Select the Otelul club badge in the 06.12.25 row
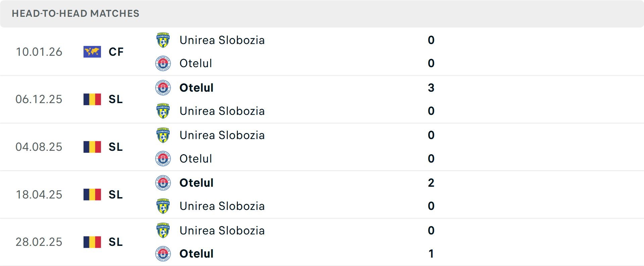 (163, 88)
